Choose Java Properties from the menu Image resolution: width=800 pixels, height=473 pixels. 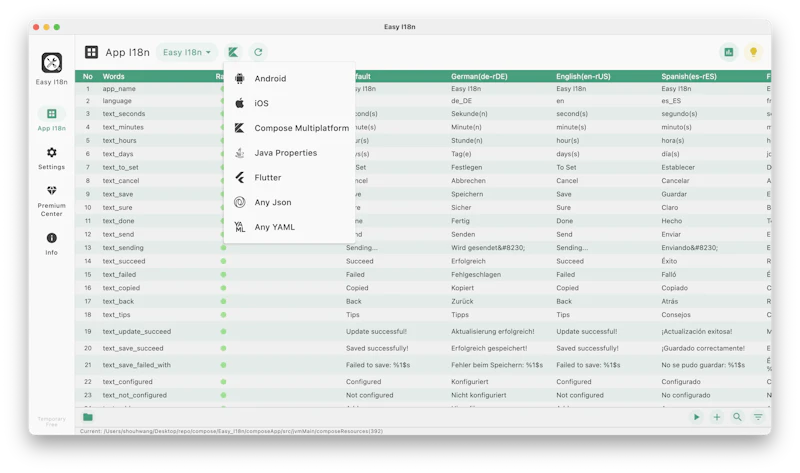coord(289,153)
